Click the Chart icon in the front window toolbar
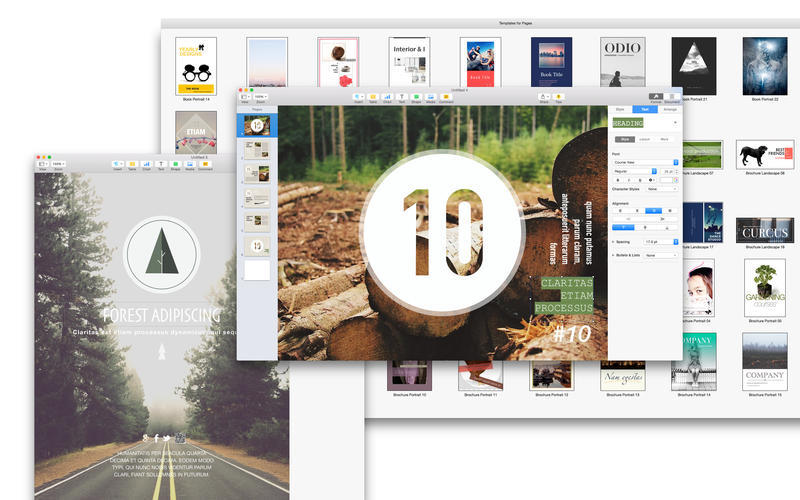 (x=387, y=97)
